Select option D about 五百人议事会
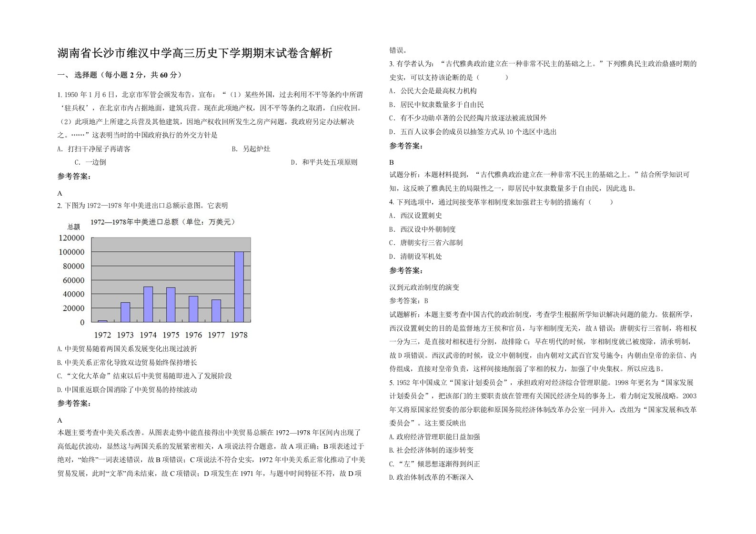Screen dimensions: 756x534 [x=473, y=132]
